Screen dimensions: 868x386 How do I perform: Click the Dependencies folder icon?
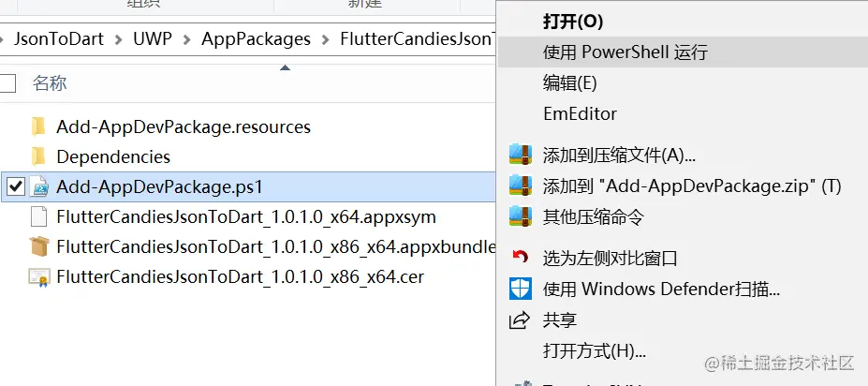(x=38, y=156)
